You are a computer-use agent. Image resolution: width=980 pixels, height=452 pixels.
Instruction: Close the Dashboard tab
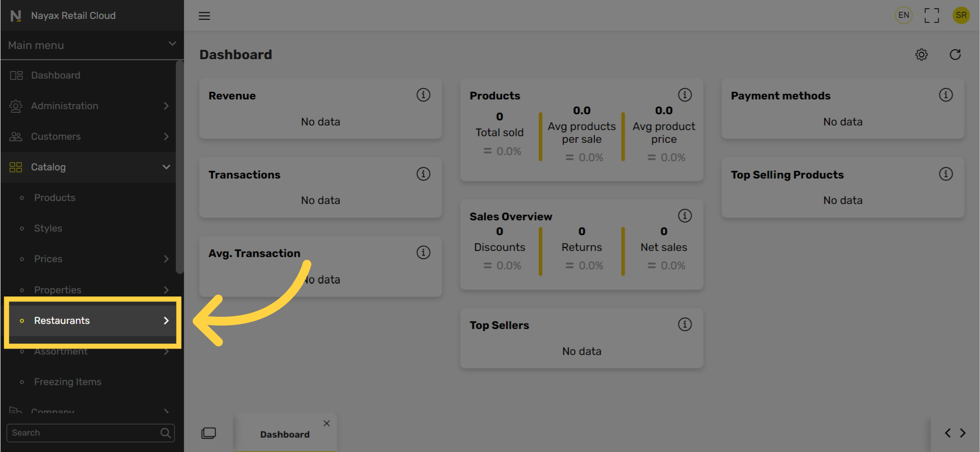pyautogui.click(x=327, y=423)
